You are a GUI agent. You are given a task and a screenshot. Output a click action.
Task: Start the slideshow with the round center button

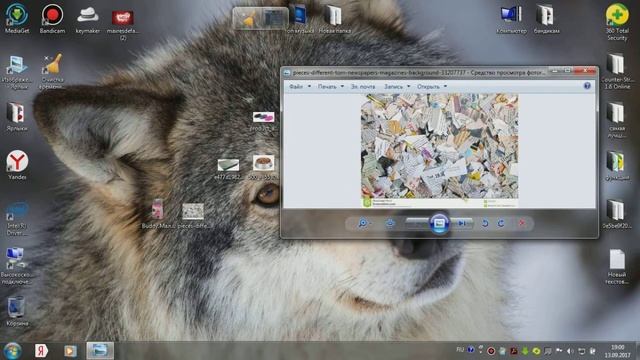click(x=439, y=223)
